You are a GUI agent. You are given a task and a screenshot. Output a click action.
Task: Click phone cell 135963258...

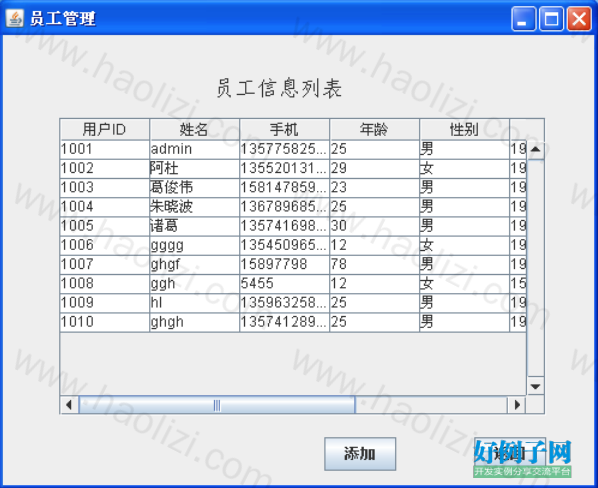click(x=285, y=303)
